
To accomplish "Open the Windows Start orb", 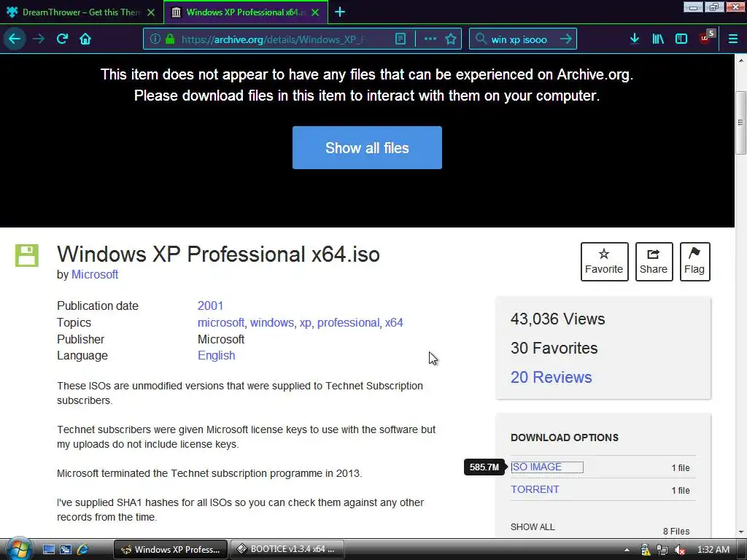I will 18,550.
